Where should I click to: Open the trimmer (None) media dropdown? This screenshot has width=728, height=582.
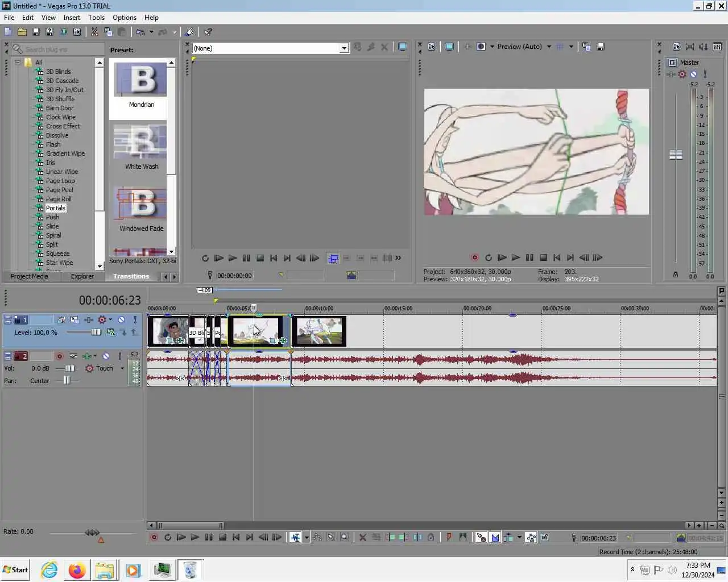[x=344, y=48]
